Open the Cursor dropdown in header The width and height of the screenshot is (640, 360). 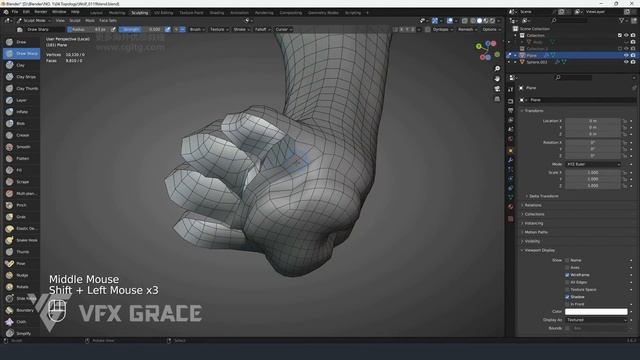coord(283,29)
